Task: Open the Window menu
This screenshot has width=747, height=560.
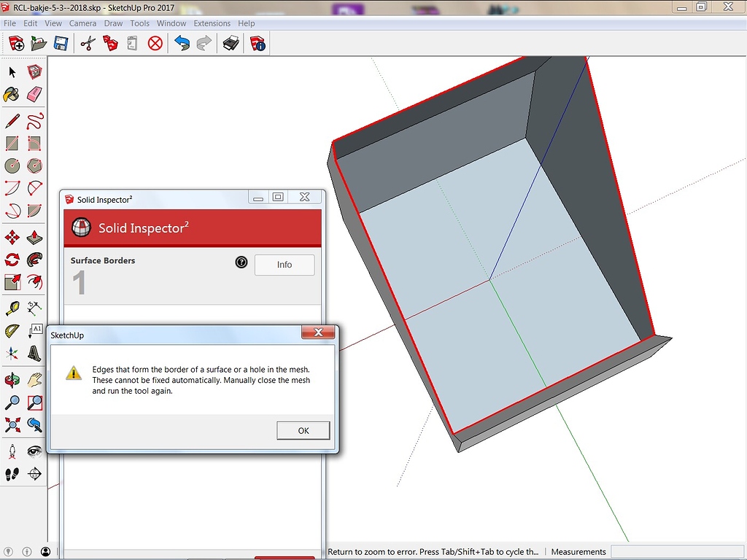Action: (171, 23)
